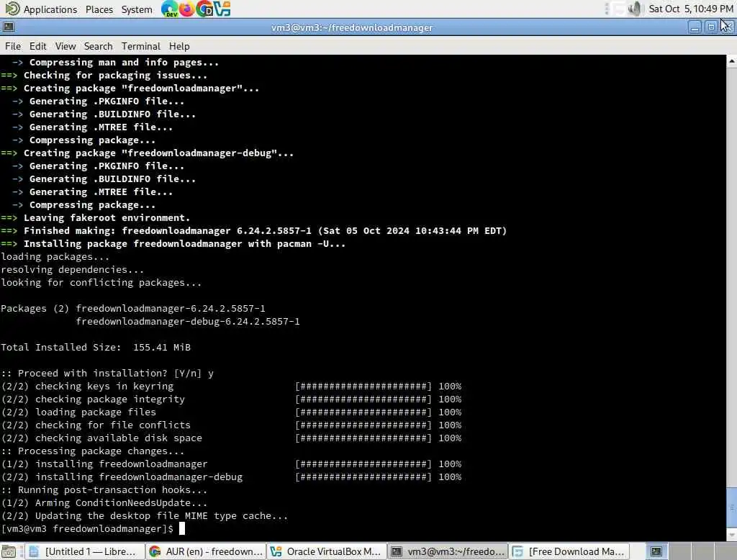Viewport: 737px width, 560px height.
Task: Click the volume speaker icon in system tray
Action: (635, 9)
